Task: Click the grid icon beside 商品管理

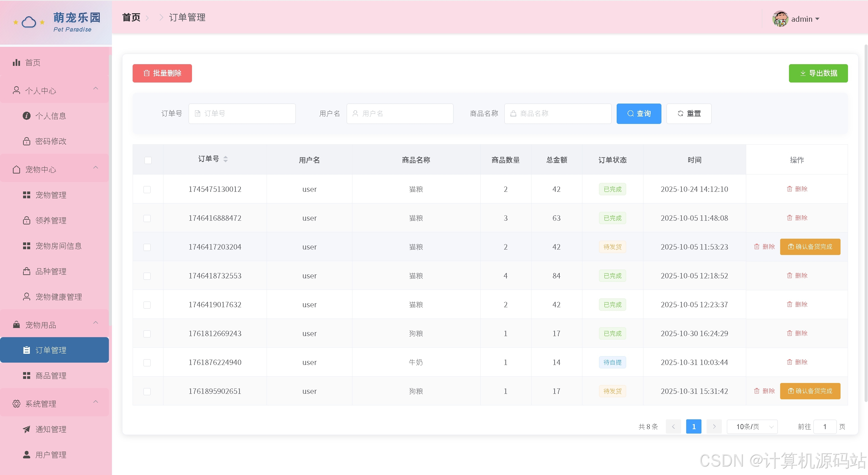Action: click(26, 376)
